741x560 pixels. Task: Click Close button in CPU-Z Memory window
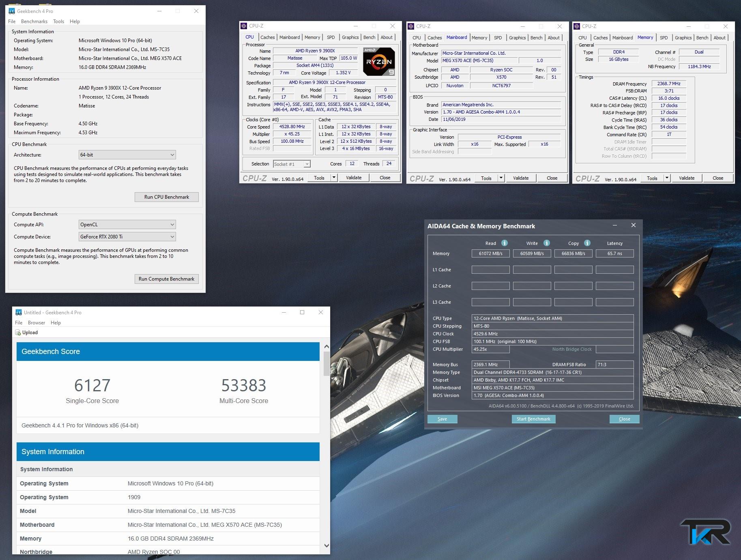[718, 178]
